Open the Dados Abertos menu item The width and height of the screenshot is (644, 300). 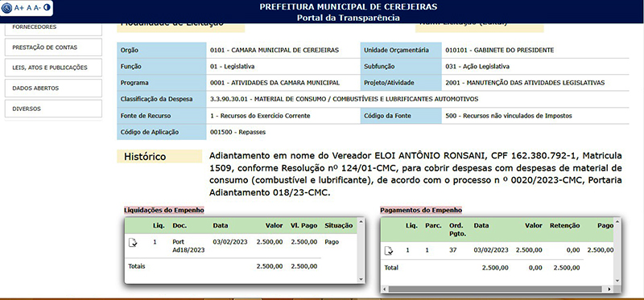(x=53, y=88)
